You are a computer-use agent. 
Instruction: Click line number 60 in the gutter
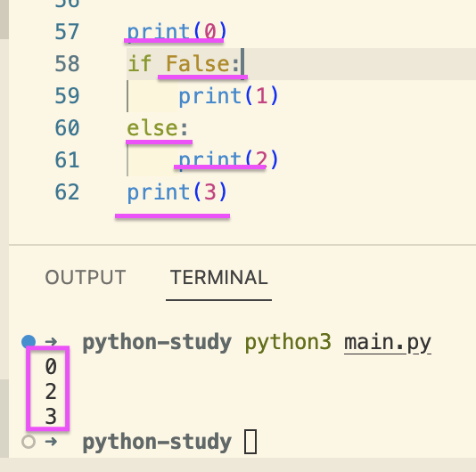(67, 127)
